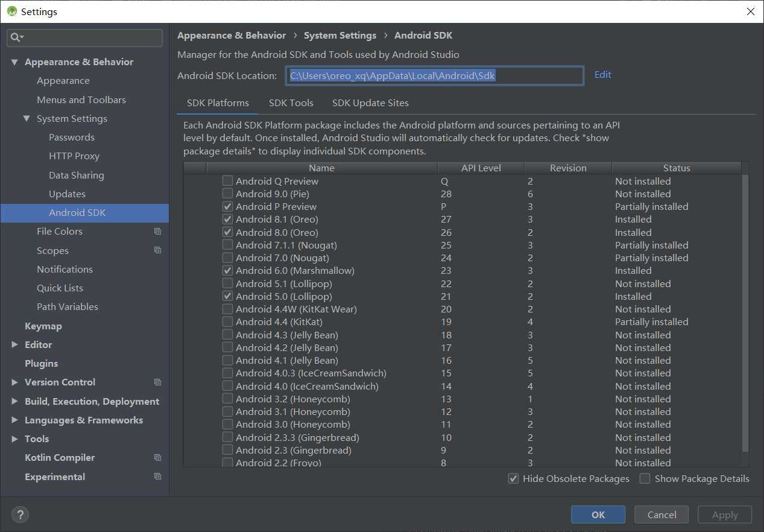Open the Plugins settings page
Image resolution: width=764 pixels, height=532 pixels.
[x=42, y=364]
